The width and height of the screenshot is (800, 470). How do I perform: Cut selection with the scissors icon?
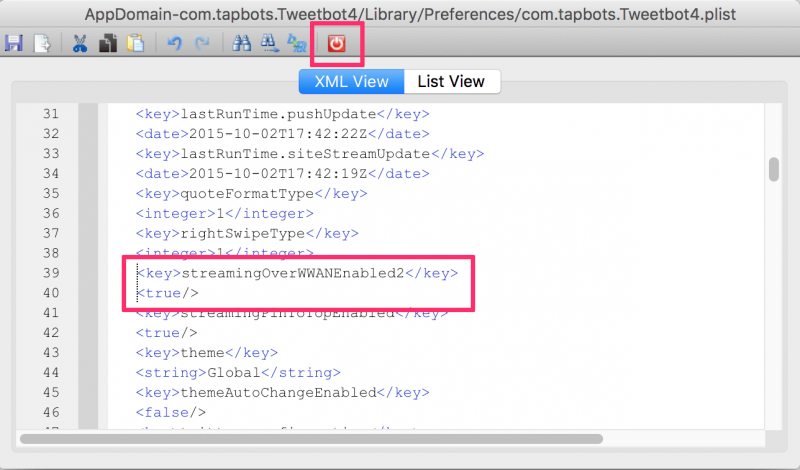pyautogui.click(x=80, y=43)
